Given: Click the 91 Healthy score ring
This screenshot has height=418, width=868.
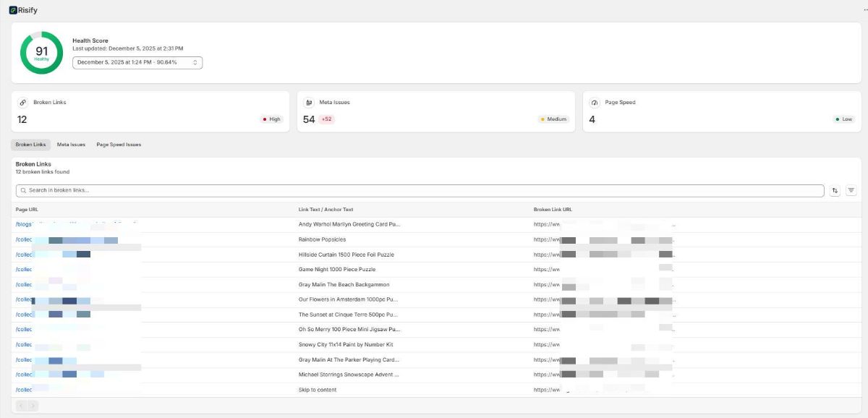Looking at the screenshot, I should [41, 53].
